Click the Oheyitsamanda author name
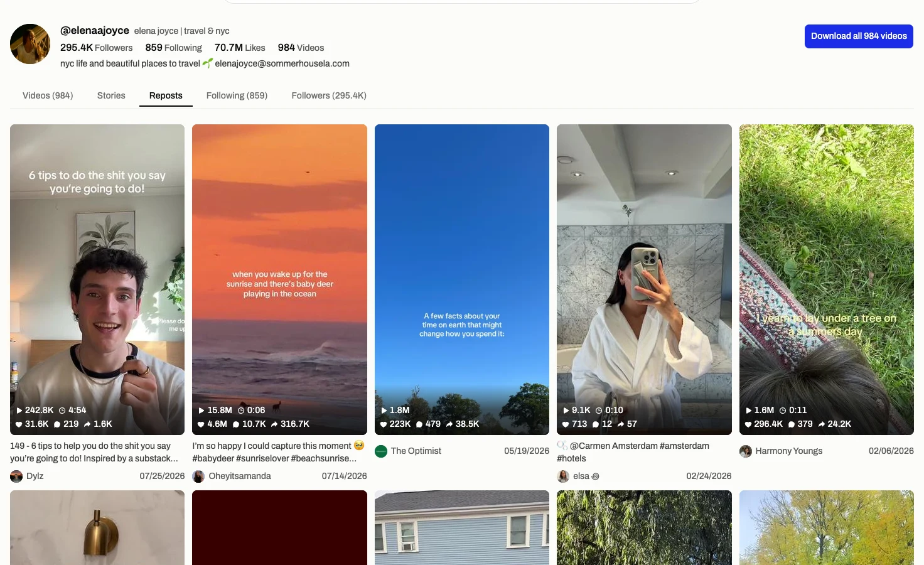This screenshot has width=924, height=565. [x=240, y=476]
